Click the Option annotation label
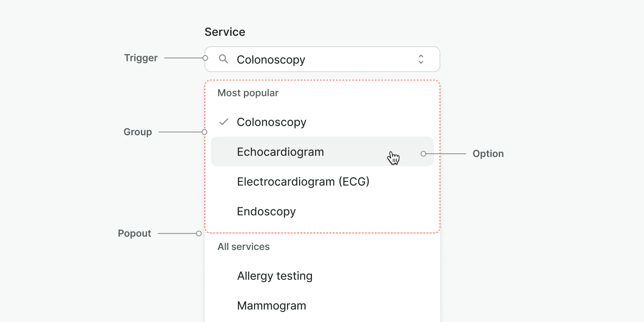The width and height of the screenshot is (644, 322). 488,154
